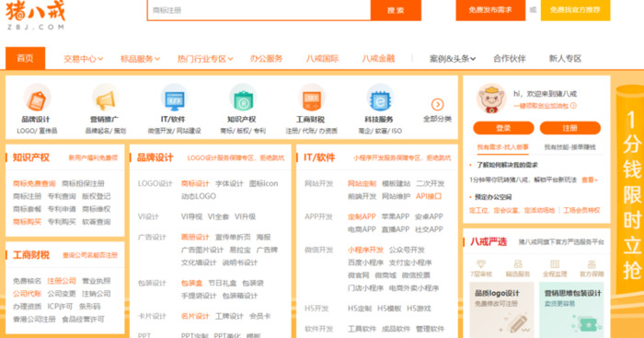Click the 精选服务 icon
644x338 pixels.
(x=518, y=264)
